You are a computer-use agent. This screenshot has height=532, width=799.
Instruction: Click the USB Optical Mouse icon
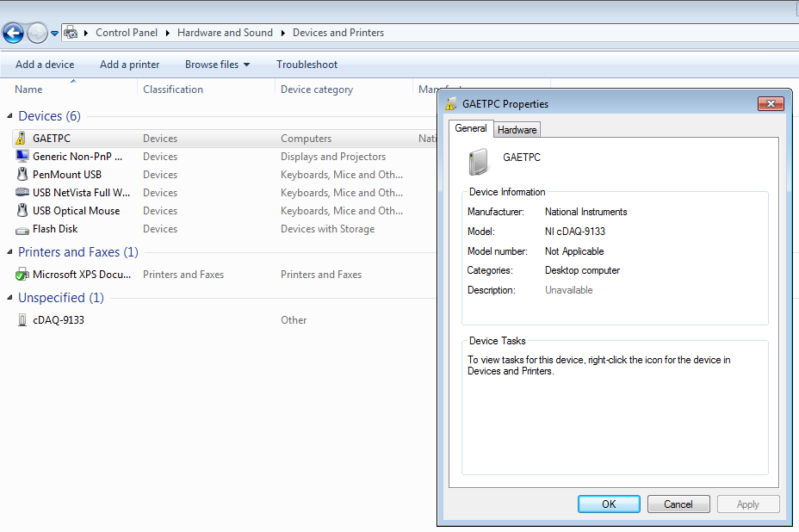click(22, 211)
